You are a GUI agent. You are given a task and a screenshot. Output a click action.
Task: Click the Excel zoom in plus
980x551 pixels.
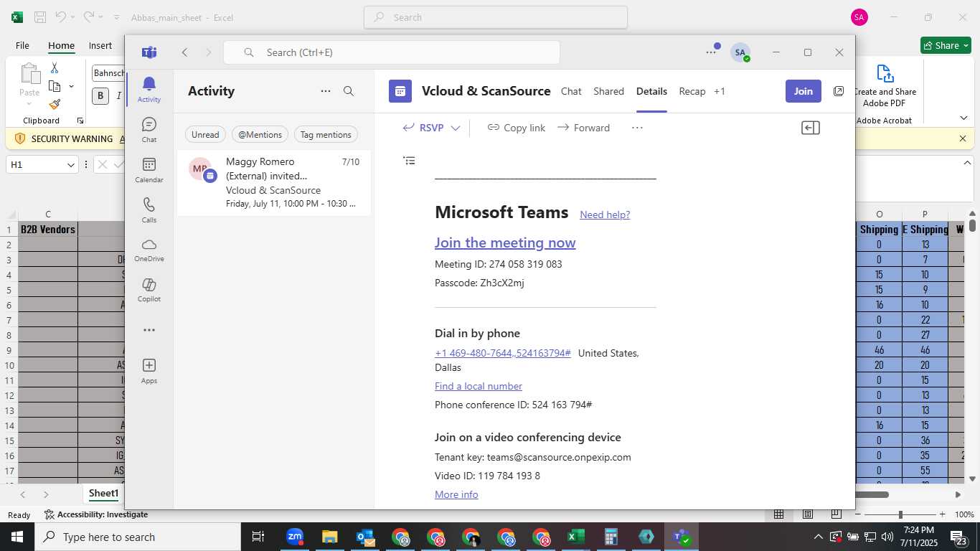pos(941,514)
